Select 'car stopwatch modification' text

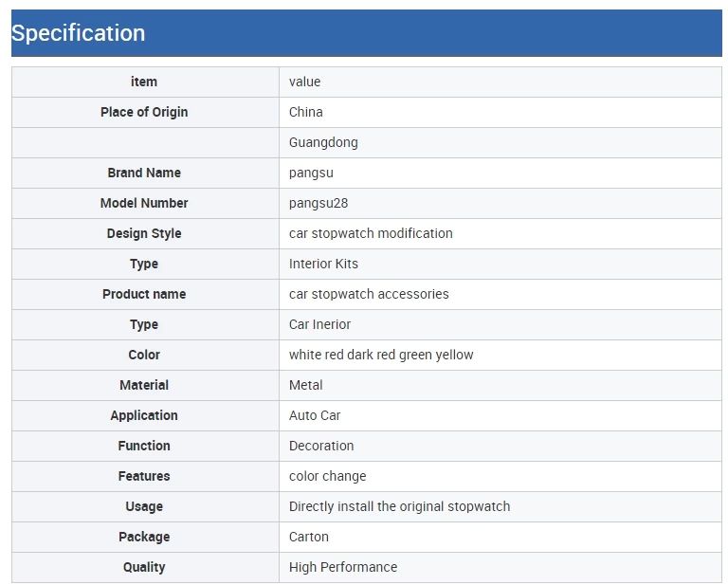tap(371, 233)
